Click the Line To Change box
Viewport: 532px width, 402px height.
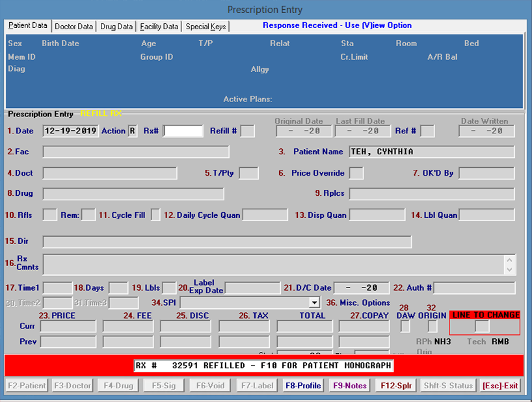coord(482,326)
